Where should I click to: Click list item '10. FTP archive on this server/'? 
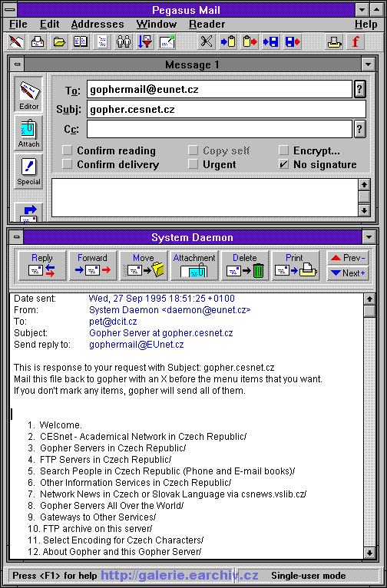90,529
